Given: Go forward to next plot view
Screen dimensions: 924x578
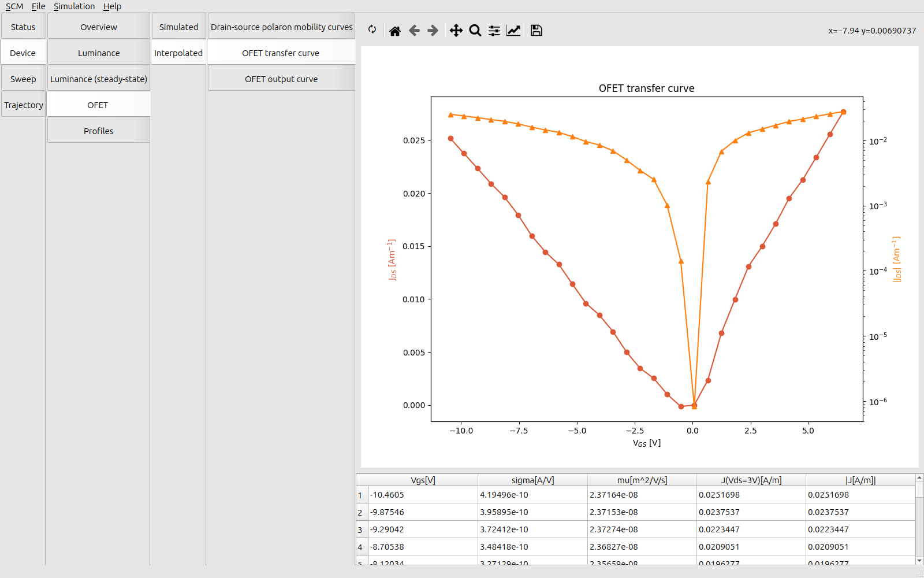Looking at the screenshot, I should 433,31.
